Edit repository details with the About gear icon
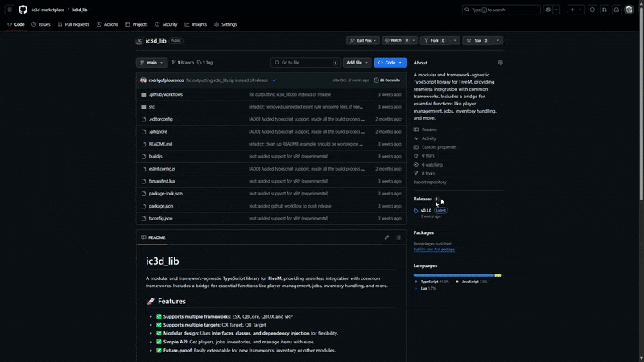The width and height of the screenshot is (644, 362). coord(500,63)
